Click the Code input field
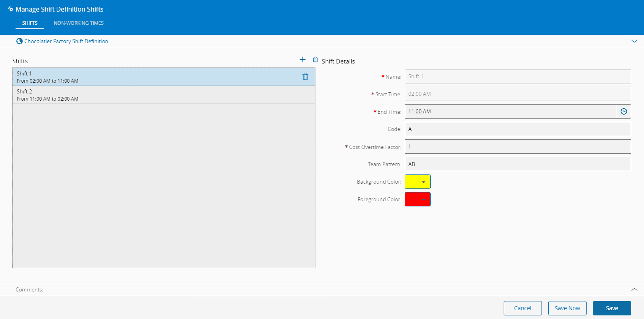 [x=518, y=129]
